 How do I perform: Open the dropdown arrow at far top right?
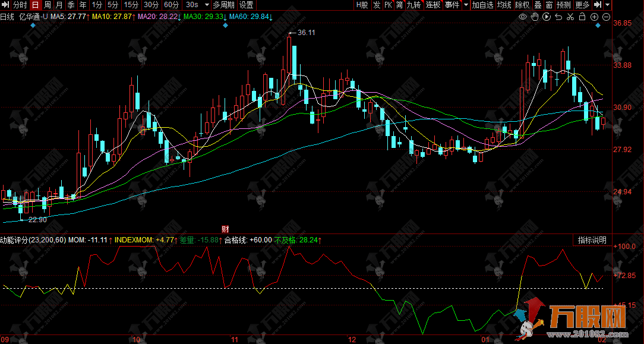pyautogui.click(x=608, y=5)
